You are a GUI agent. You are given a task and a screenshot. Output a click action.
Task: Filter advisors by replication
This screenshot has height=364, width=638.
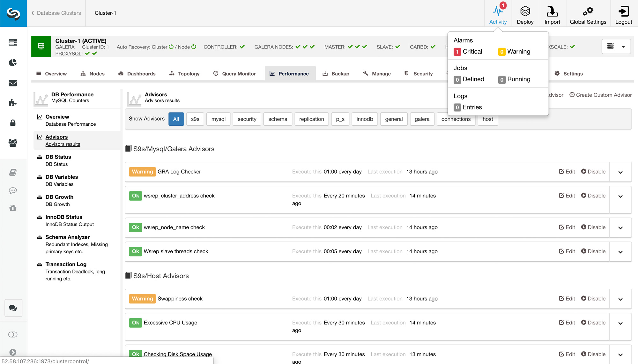tap(312, 119)
